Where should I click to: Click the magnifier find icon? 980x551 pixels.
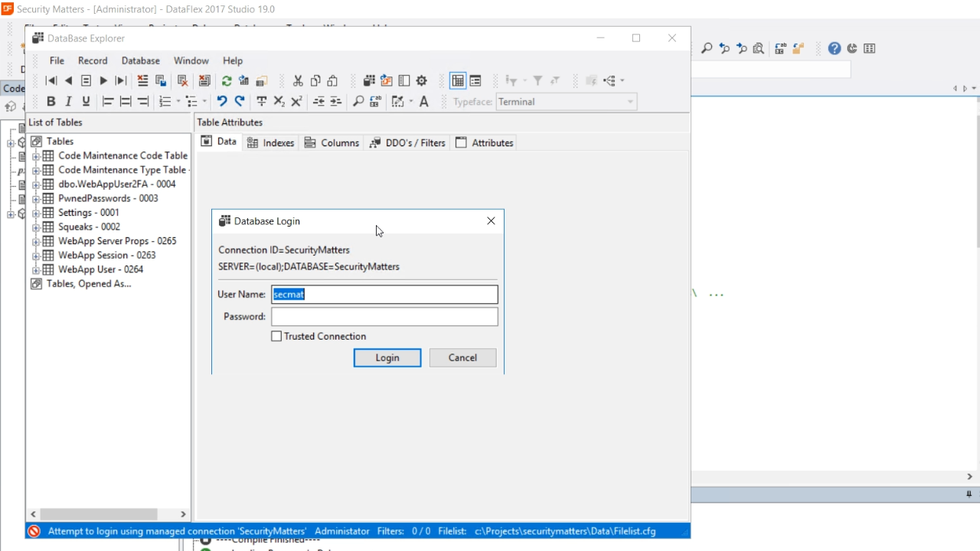[358, 102]
